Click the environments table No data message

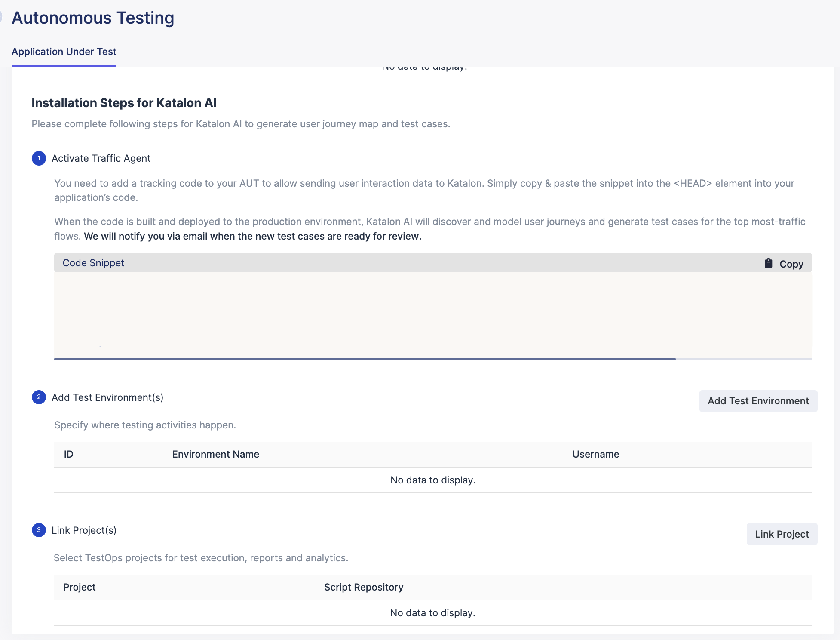(433, 480)
